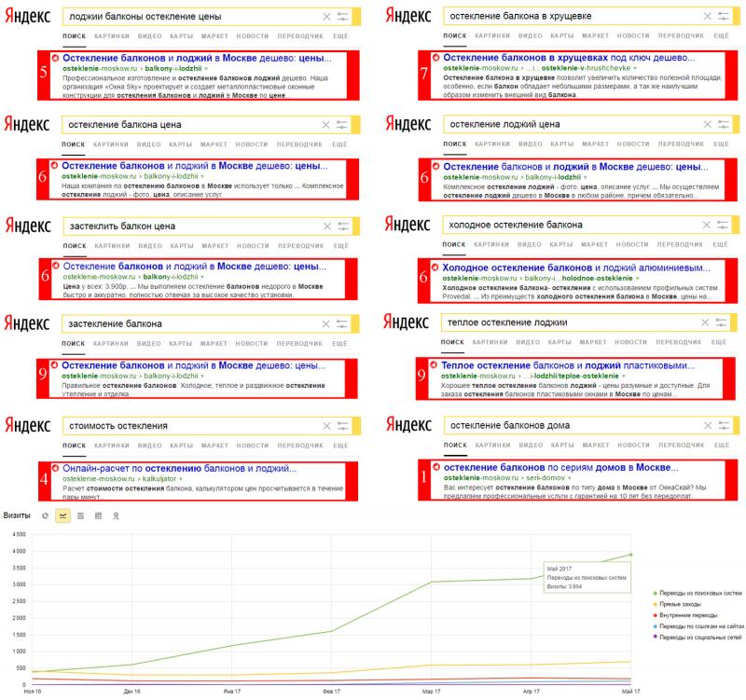Open Ещё menu under 'остекление балконов дома'

721,446
